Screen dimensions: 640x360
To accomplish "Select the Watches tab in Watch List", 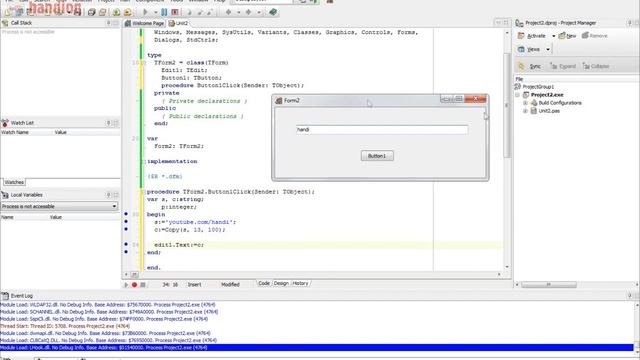I will point(14,182).
